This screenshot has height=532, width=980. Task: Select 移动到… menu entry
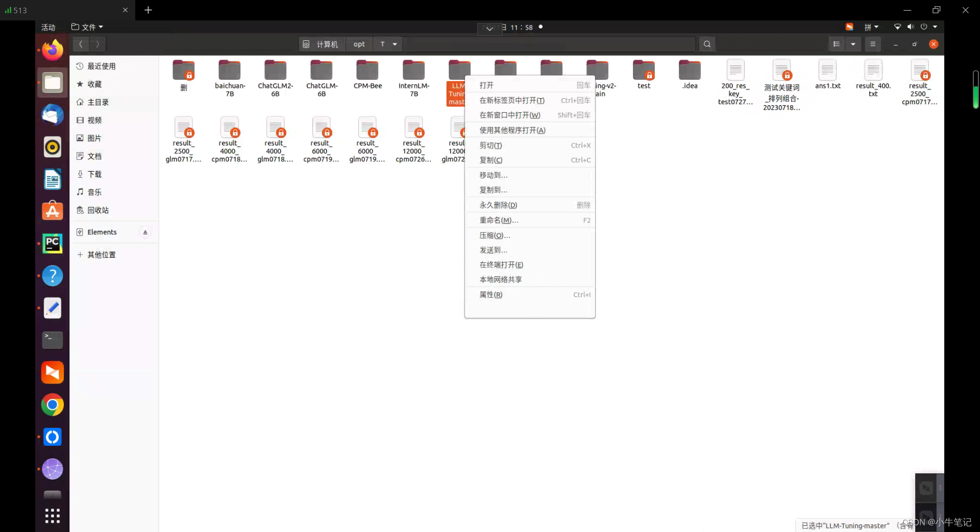click(530, 175)
